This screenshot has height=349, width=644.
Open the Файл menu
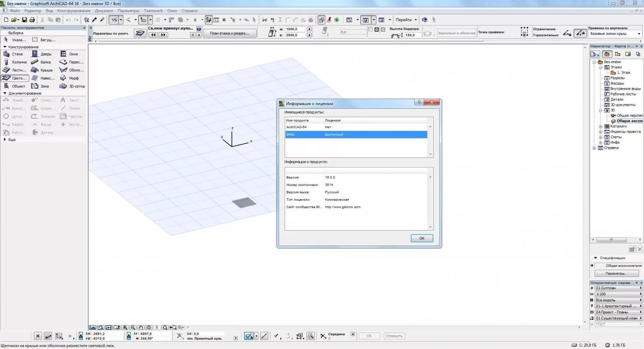[x=14, y=10]
